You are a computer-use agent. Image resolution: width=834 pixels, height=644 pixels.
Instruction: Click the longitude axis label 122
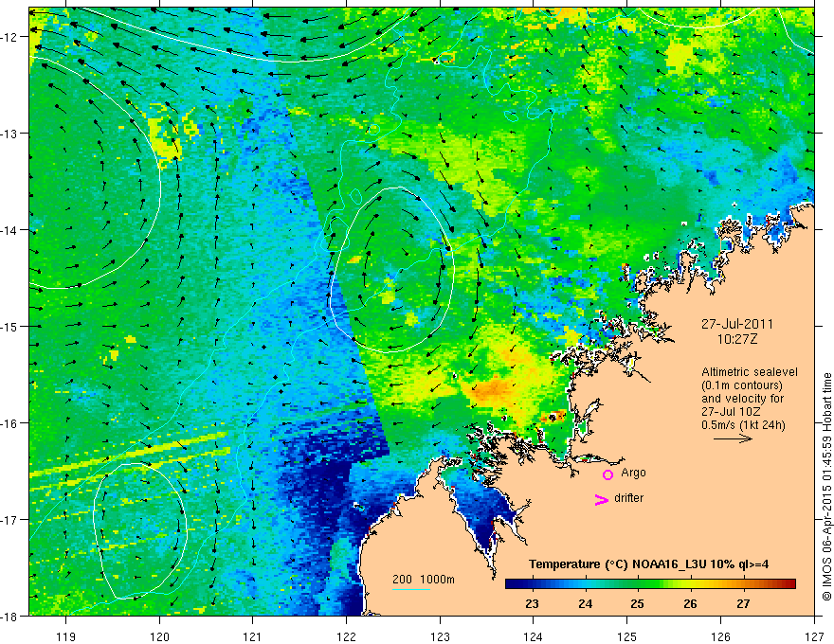coord(346,636)
